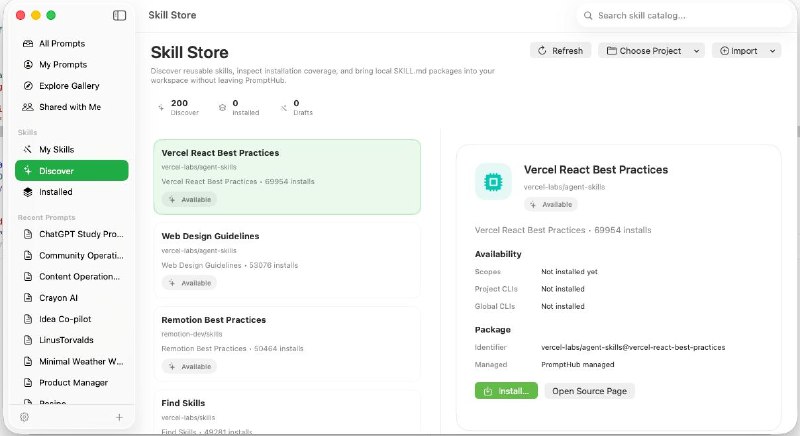Click document icon beside Product Manager
This screenshot has width=800, height=436.
click(28, 382)
